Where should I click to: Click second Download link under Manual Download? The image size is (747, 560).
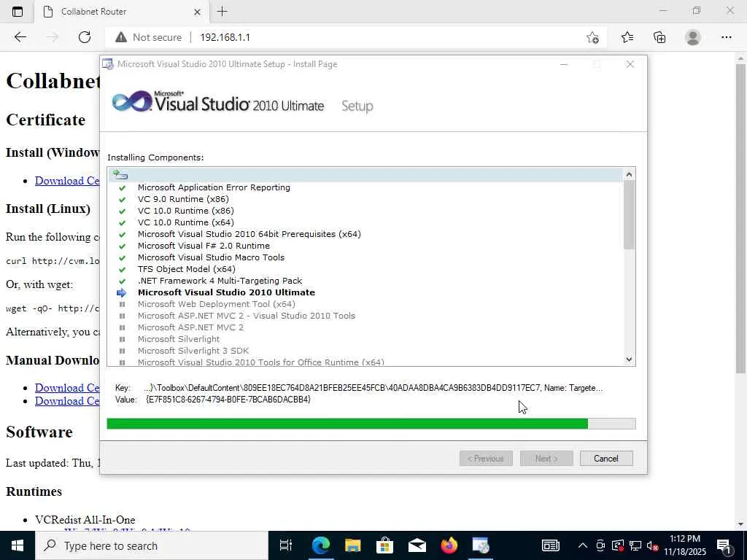click(x=67, y=401)
